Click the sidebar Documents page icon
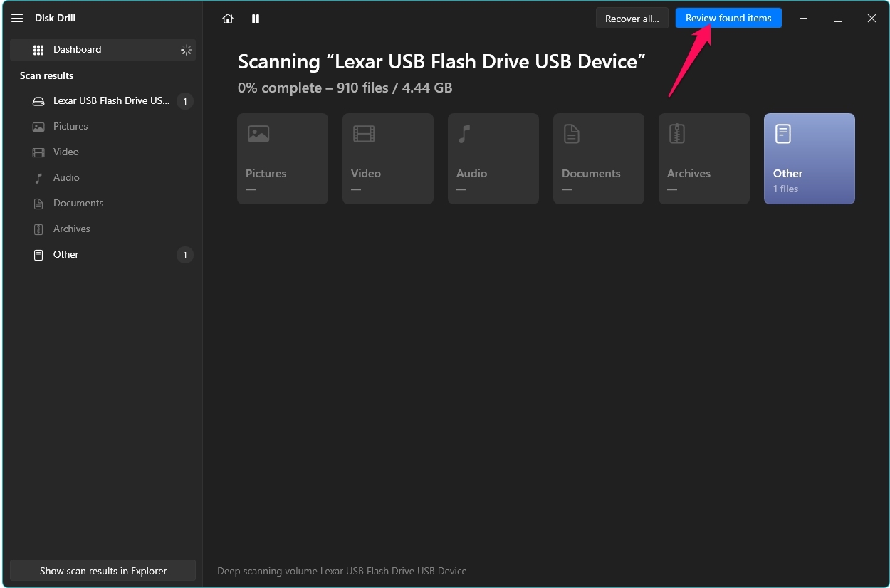 pos(38,204)
